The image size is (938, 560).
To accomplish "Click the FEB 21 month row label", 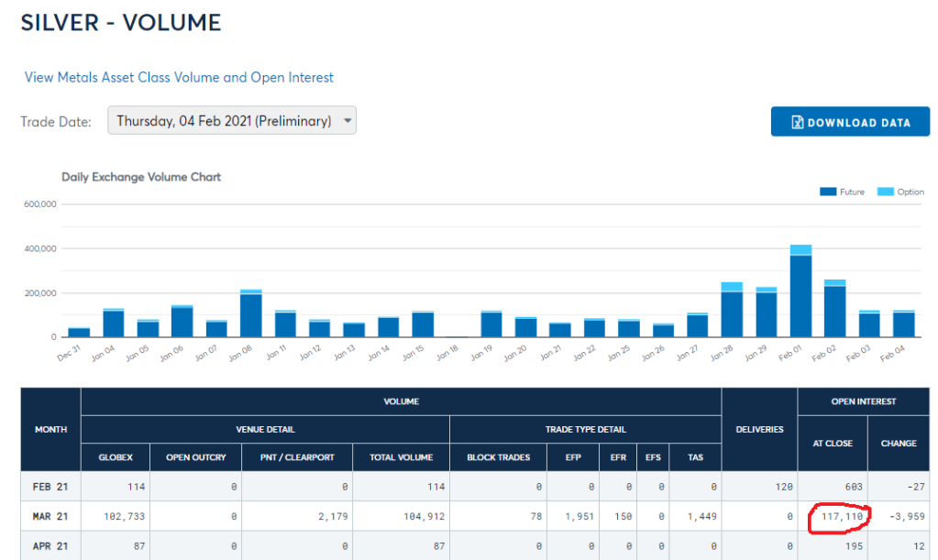I will (50, 487).
